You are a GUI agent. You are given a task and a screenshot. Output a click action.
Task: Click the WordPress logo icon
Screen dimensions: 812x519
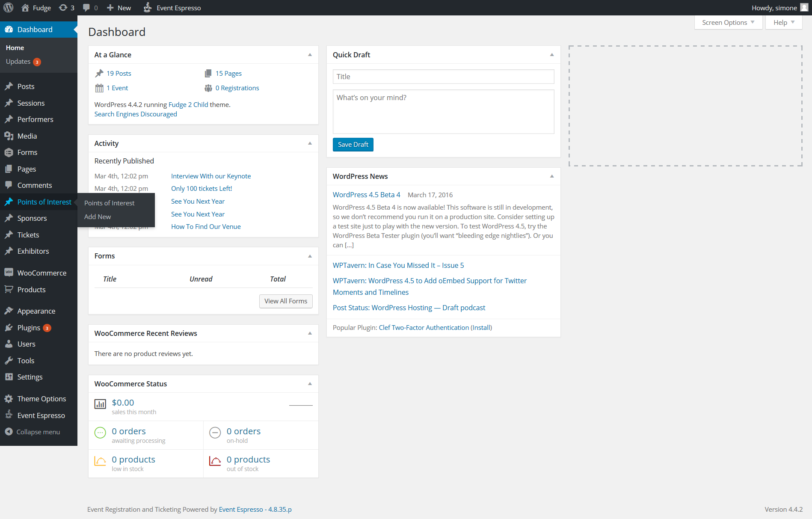point(9,8)
